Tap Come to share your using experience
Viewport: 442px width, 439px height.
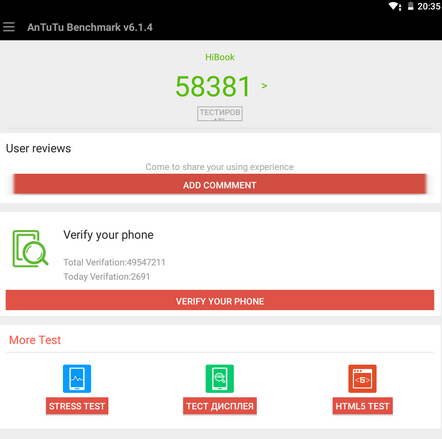coord(220,167)
